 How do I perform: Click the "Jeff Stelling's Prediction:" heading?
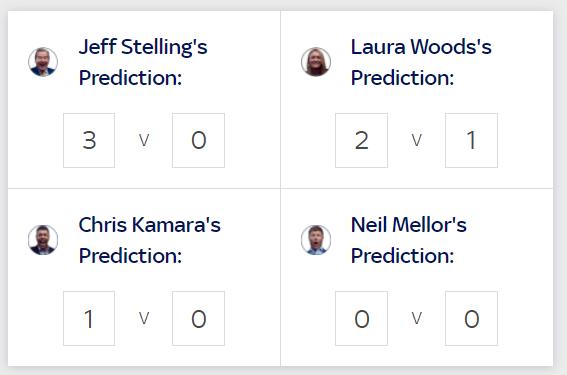click(143, 62)
